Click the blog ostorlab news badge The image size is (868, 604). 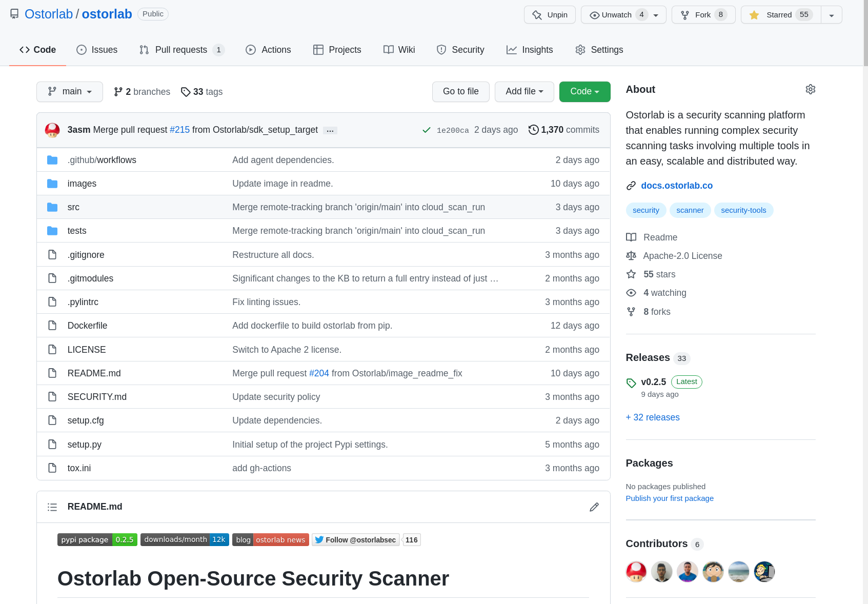(x=271, y=540)
